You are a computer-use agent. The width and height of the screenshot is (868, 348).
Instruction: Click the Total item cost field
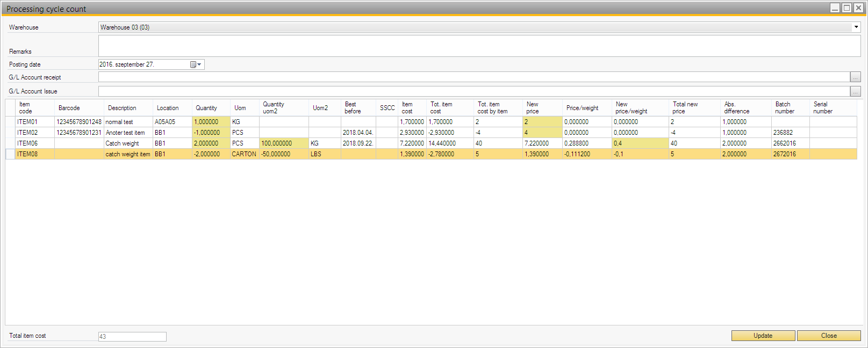(132, 337)
